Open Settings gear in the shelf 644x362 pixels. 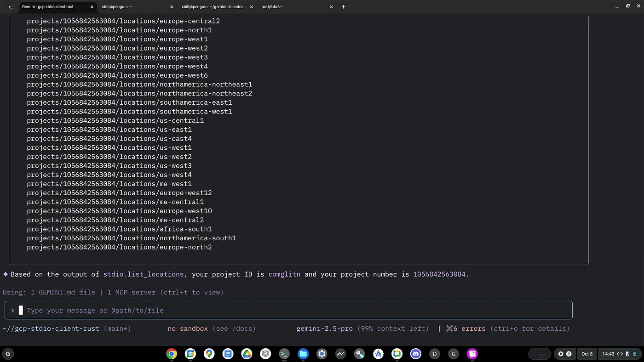(x=322, y=354)
